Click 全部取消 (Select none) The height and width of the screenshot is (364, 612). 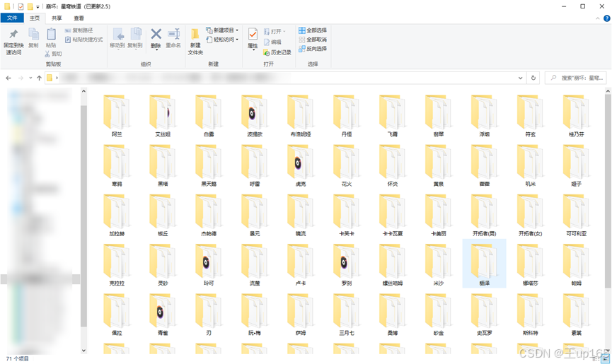[x=313, y=40]
